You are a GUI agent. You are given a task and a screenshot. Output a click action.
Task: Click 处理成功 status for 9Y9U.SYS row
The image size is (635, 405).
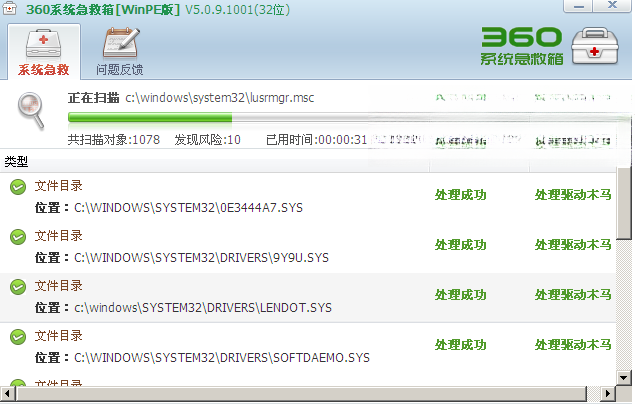click(460, 245)
